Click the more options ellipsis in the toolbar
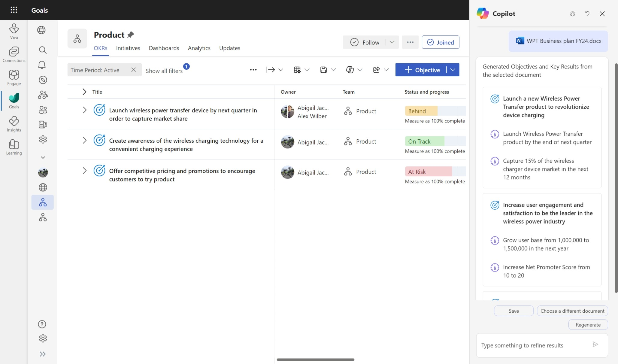 (x=253, y=70)
